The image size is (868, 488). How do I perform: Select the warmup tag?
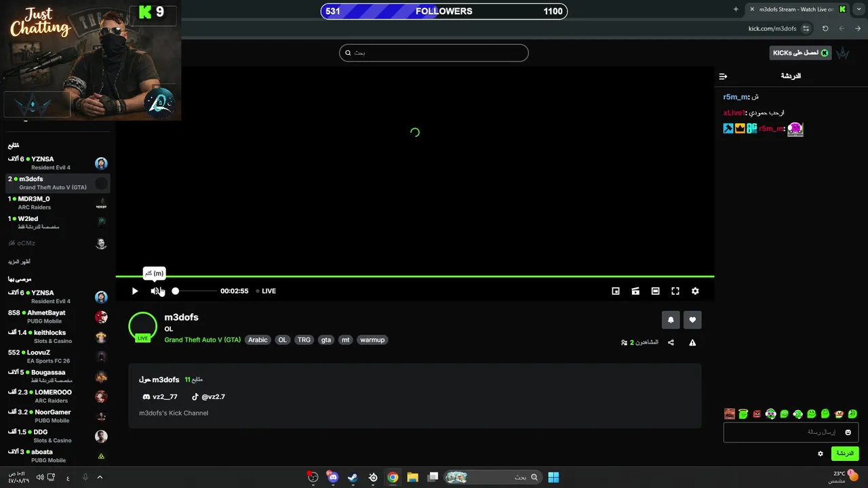[372, 340]
